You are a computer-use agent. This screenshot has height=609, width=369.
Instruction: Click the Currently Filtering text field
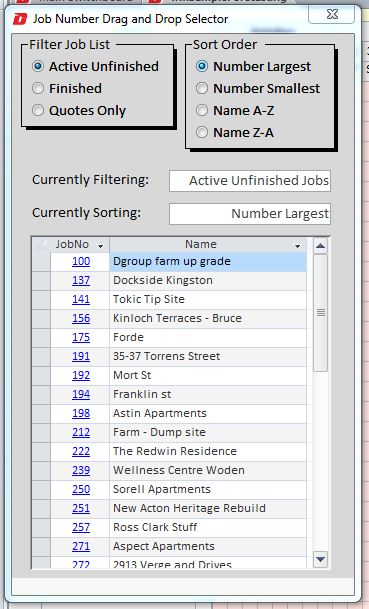click(x=250, y=181)
